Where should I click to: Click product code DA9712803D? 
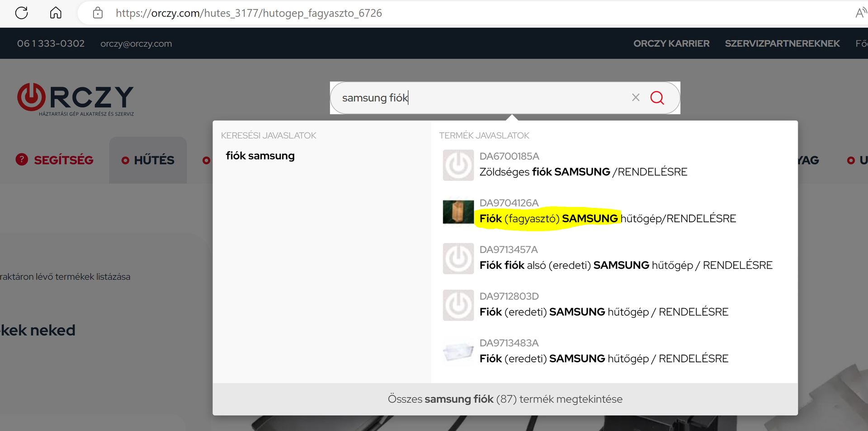pyautogui.click(x=509, y=296)
